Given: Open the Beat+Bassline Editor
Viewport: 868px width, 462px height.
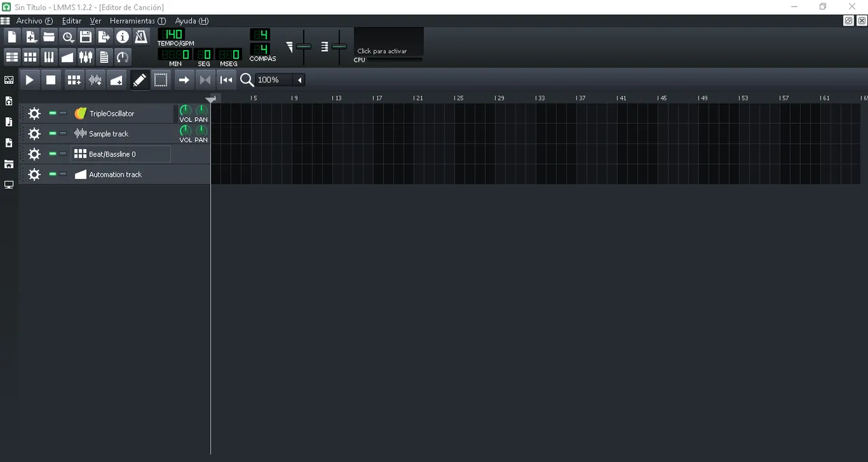Looking at the screenshot, I should coord(31,57).
